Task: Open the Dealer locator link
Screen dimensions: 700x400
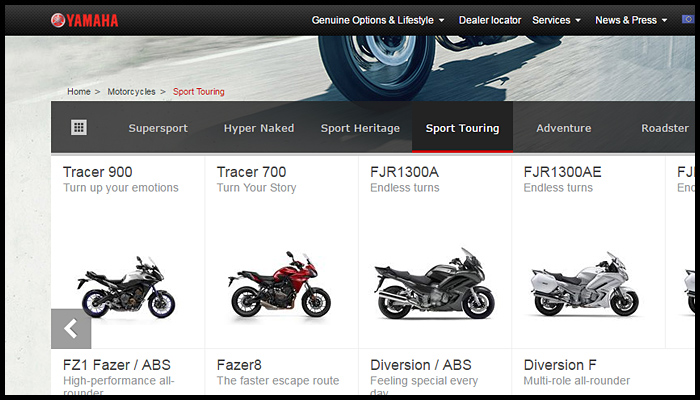Action: tap(490, 20)
